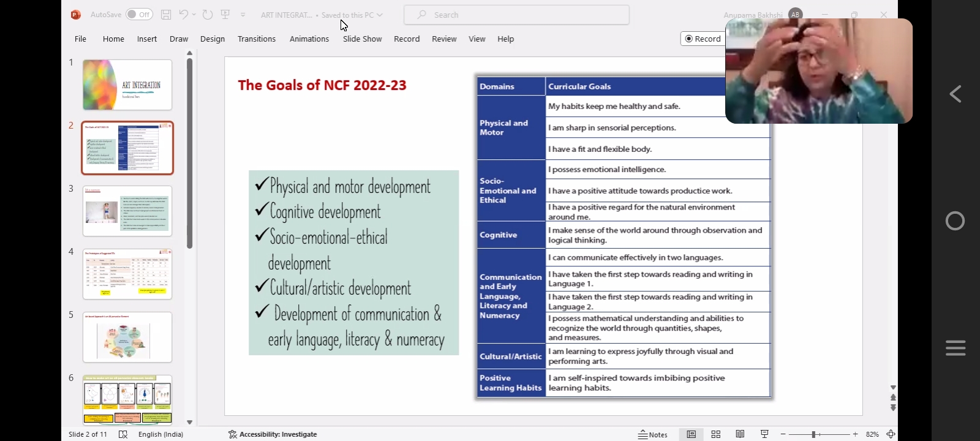
Task: Select the Record ribbon tab
Action: coord(407,39)
